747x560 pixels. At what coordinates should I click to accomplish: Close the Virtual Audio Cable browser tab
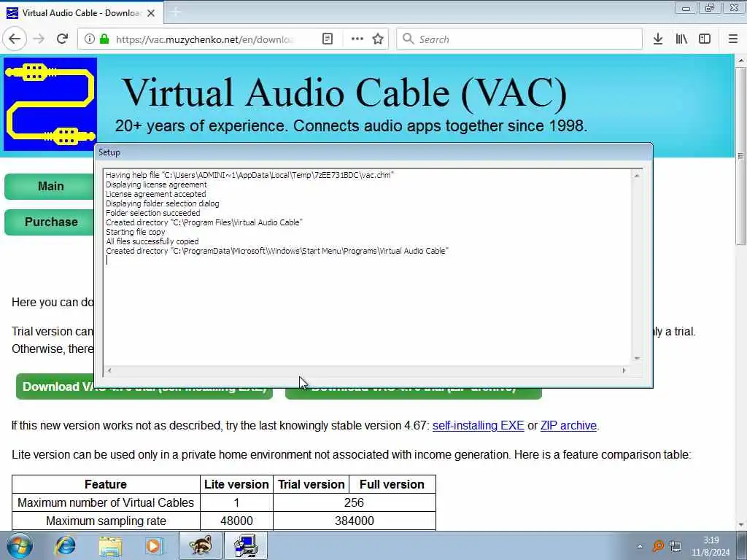point(151,13)
